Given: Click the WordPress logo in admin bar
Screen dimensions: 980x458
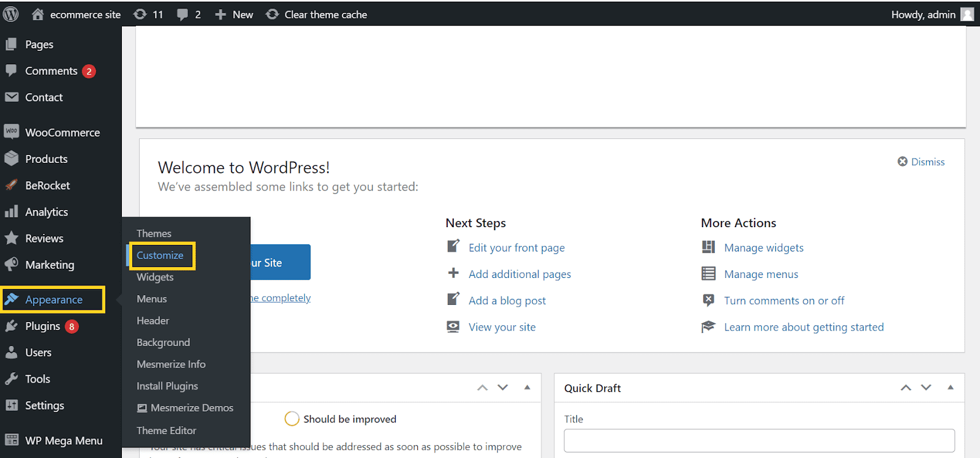Looking at the screenshot, I should point(11,14).
